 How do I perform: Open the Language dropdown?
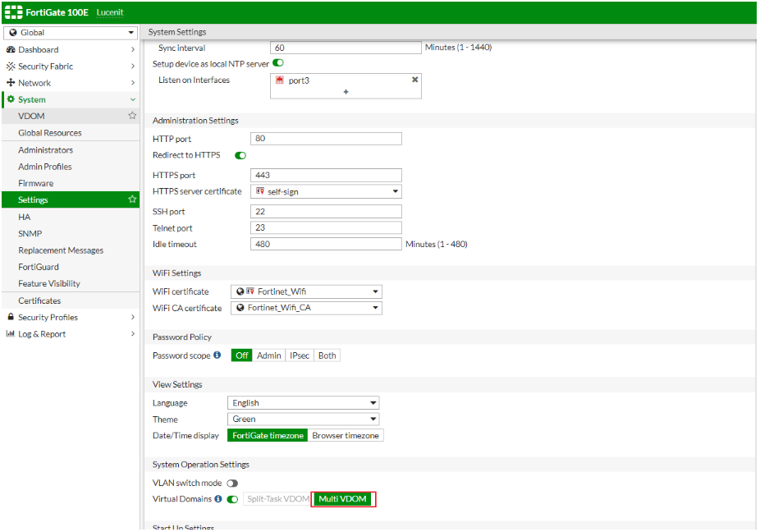point(304,403)
